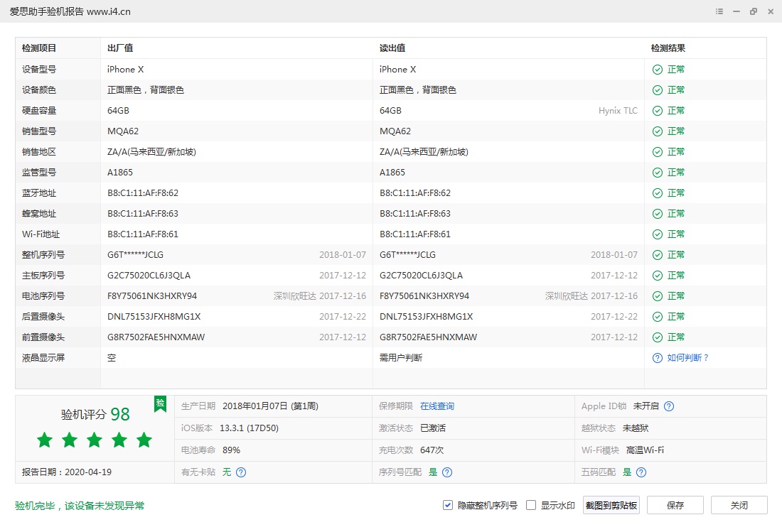Select the Hynix TLC text
This screenshot has height=532, width=782.
[x=618, y=111]
